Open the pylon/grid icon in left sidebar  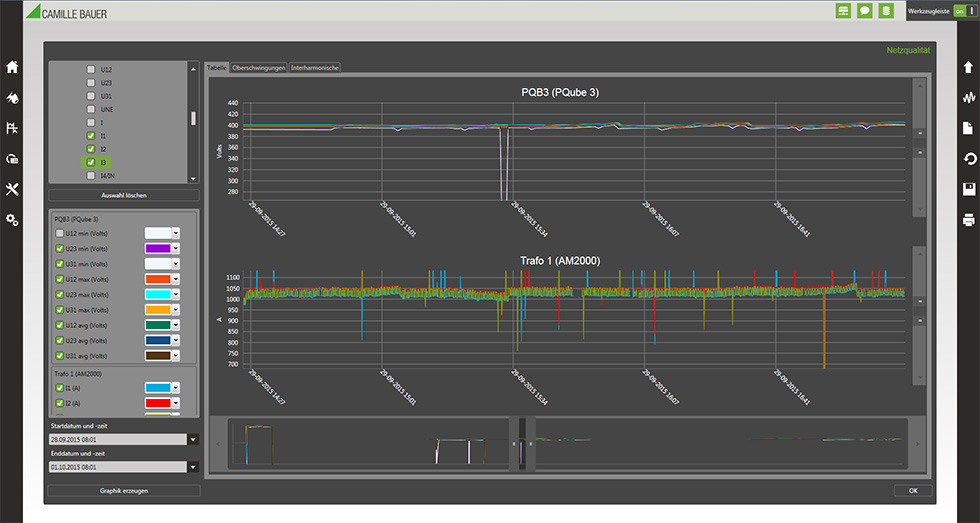click(x=12, y=128)
